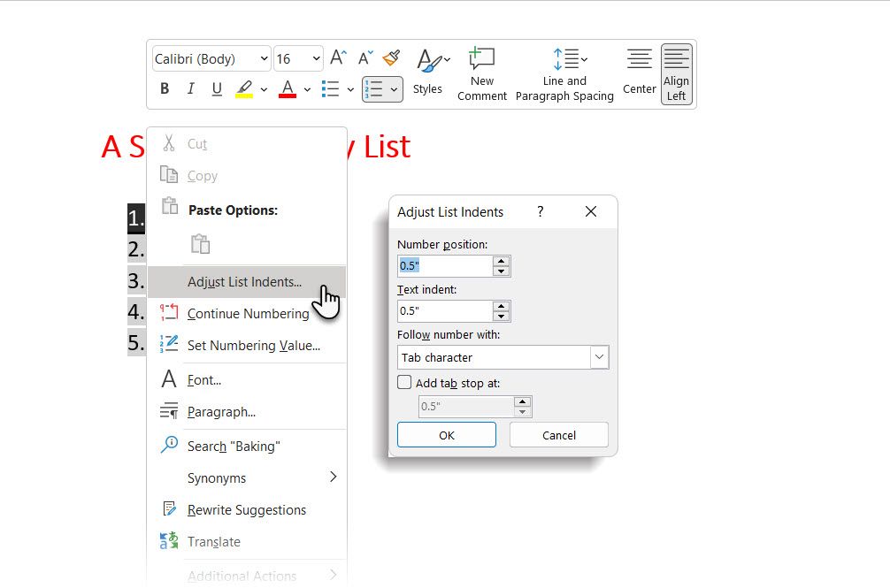
Task: Expand Synonyms submenu
Action: pyautogui.click(x=247, y=478)
